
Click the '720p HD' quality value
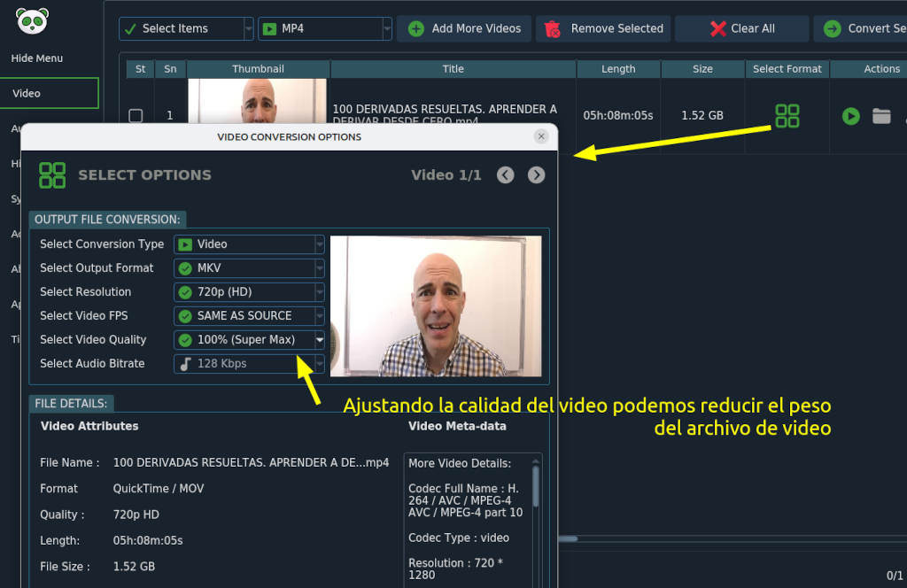click(136, 514)
